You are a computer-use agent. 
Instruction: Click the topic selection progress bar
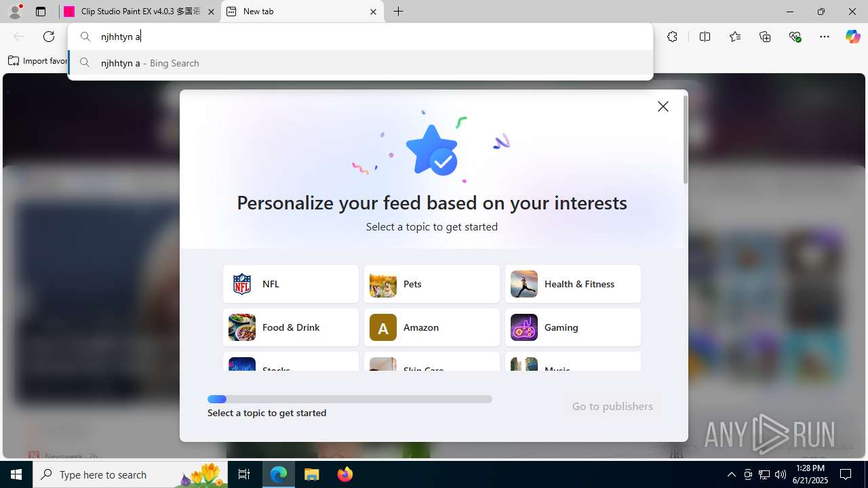tap(350, 399)
